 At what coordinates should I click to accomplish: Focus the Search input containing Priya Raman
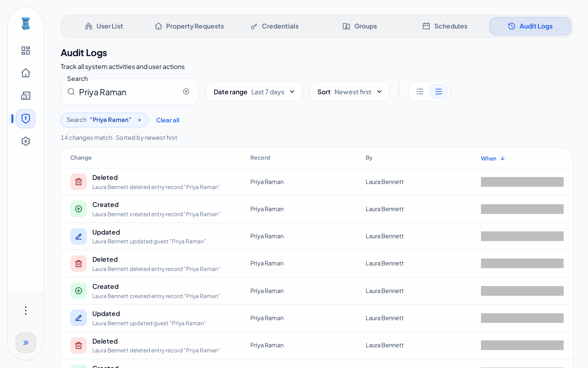tap(129, 92)
